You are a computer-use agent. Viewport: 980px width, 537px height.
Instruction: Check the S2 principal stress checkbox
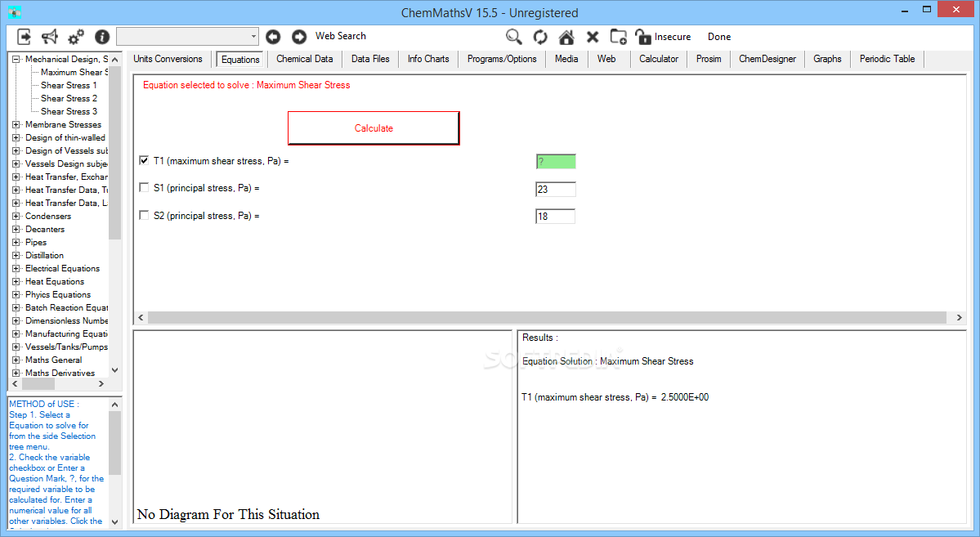[x=144, y=215]
